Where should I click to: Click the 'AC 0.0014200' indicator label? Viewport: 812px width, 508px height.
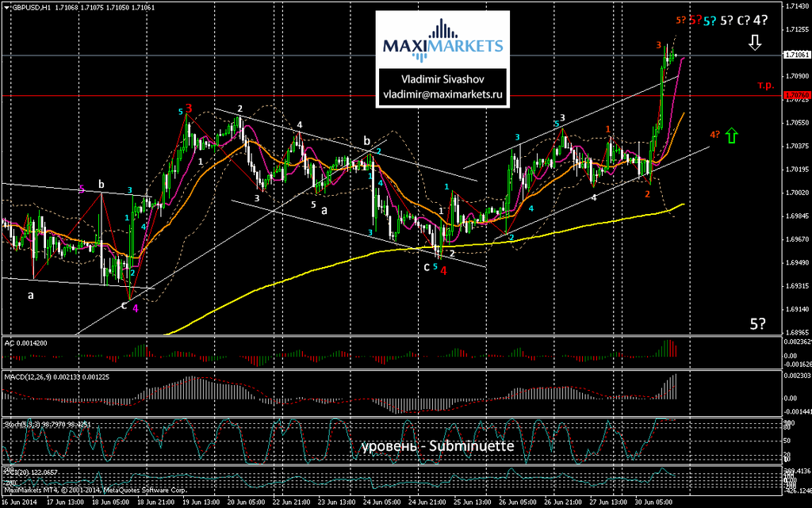(x=26, y=343)
